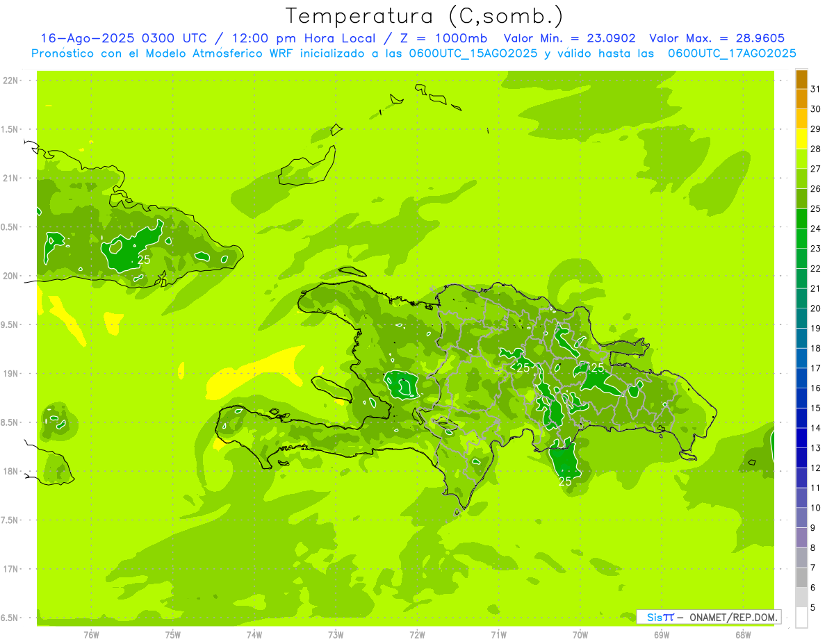Select the "Valor Max. = 28.9605" value
Screen dimensions: 834x644
point(717,39)
